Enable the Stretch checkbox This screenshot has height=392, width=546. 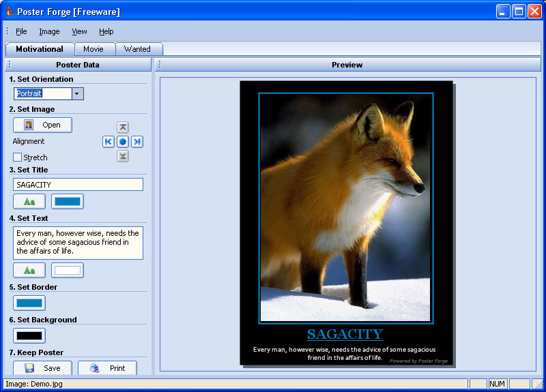[18, 157]
